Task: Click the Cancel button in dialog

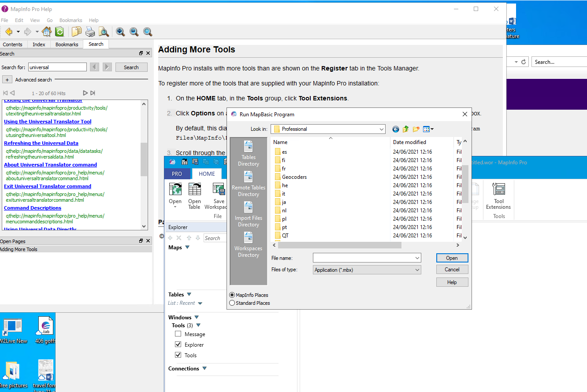Action: 452,270
